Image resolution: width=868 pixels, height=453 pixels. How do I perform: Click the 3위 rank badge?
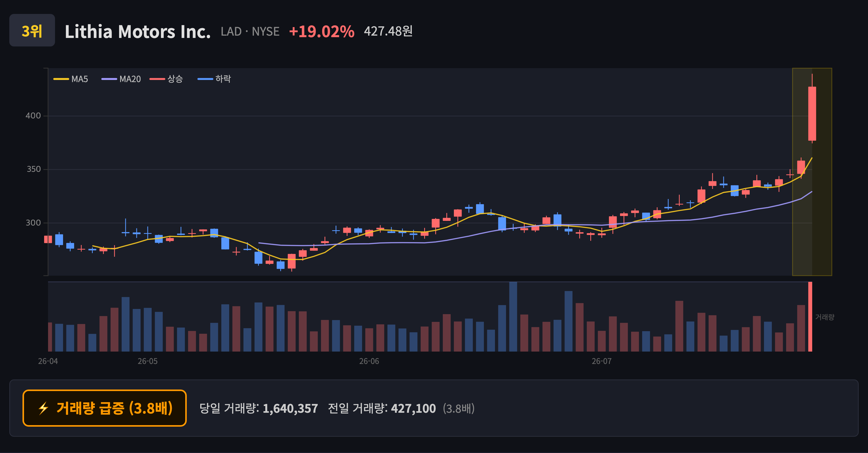(x=32, y=30)
